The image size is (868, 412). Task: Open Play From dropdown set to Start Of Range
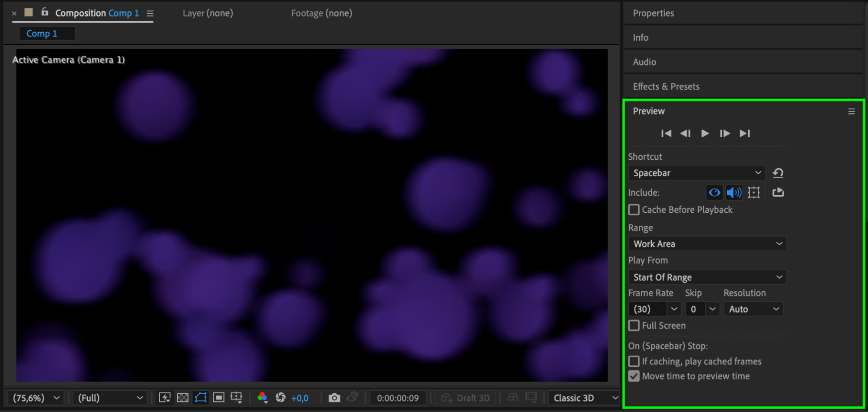(707, 277)
